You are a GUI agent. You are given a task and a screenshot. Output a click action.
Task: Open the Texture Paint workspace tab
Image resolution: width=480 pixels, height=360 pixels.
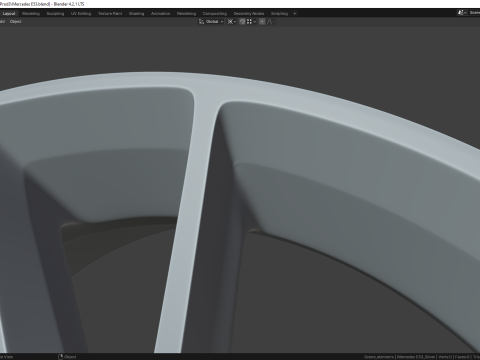pos(110,14)
